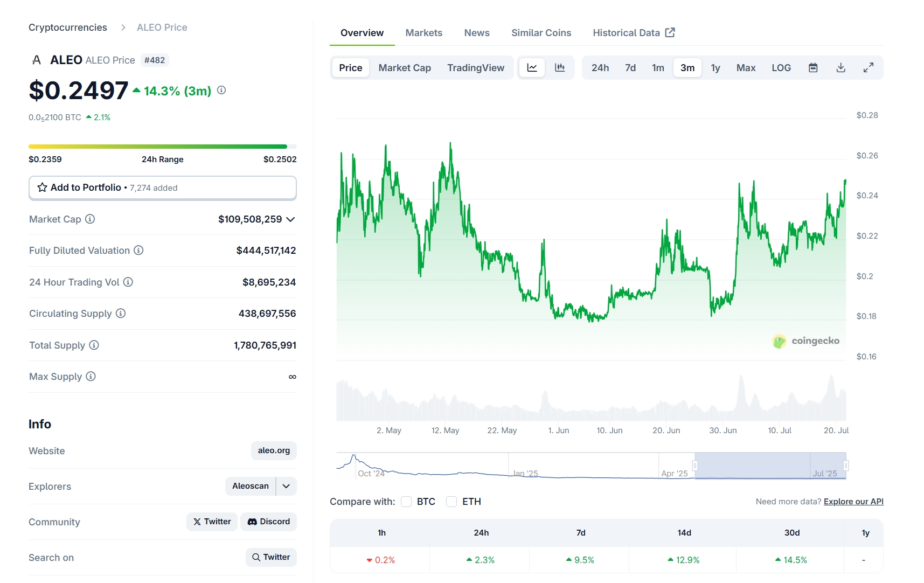Switch to line chart view icon
Image resolution: width=924 pixels, height=583 pixels.
point(532,68)
